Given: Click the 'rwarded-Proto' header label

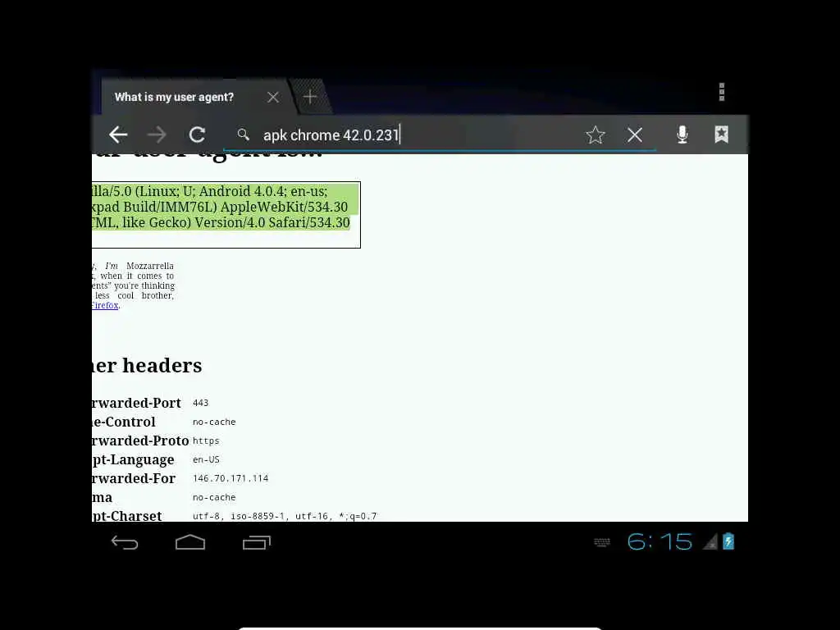Looking at the screenshot, I should 140,441.
